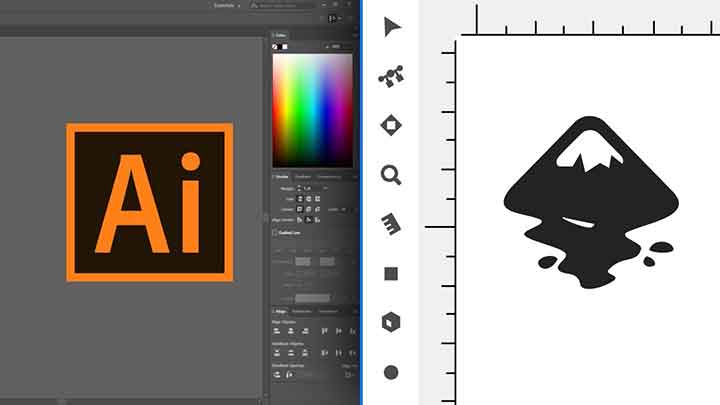Open the Align To dropdown
This screenshot has height=405, width=720.
(349, 375)
